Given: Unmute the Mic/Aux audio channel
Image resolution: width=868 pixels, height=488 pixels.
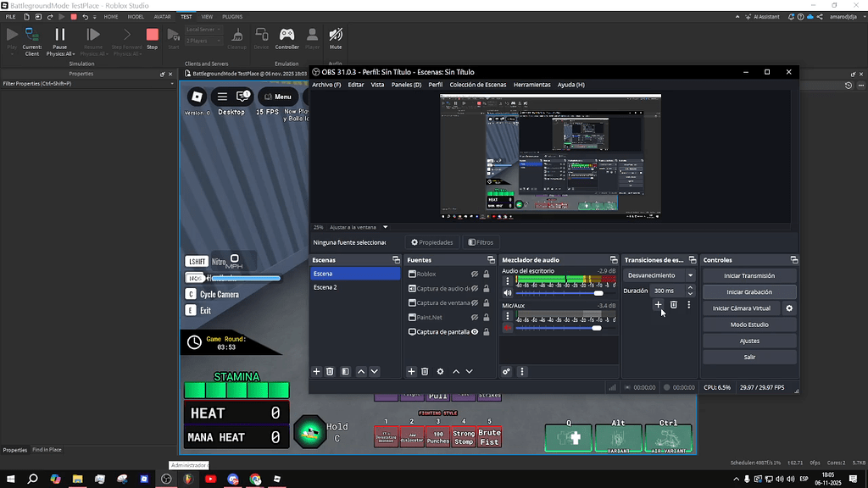Looking at the screenshot, I should 508,328.
